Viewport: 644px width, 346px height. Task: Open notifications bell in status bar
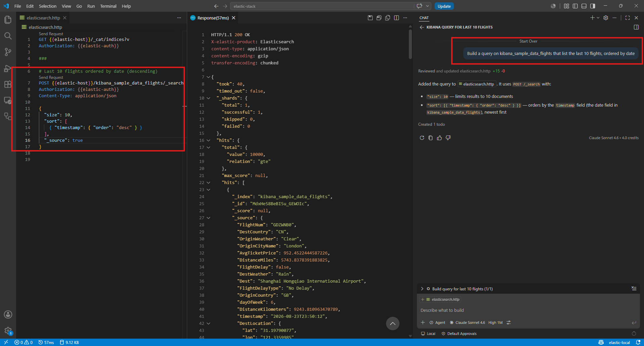point(638,342)
